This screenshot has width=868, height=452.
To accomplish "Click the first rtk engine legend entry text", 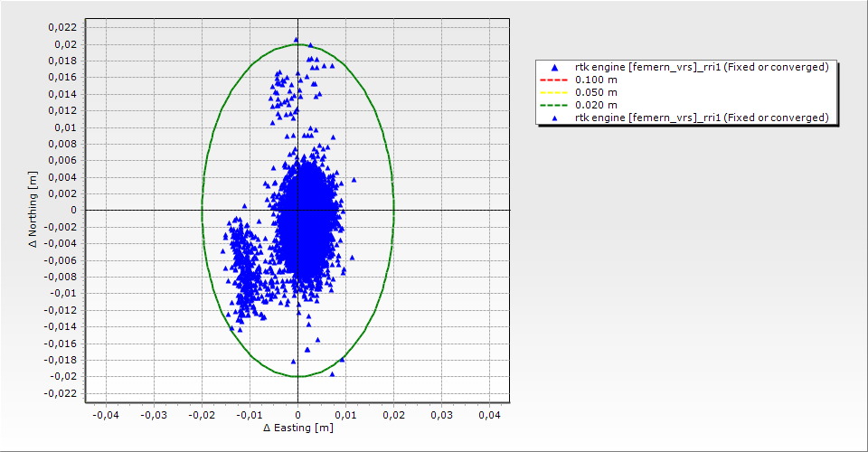I will pyautogui.click(x=702, y=67).
